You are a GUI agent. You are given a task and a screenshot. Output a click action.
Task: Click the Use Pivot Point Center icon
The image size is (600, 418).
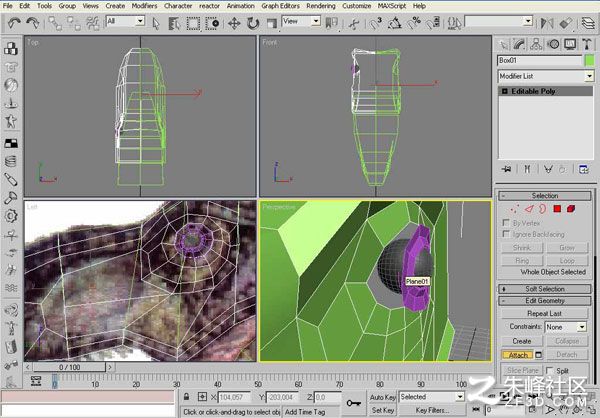click(331, 24)
